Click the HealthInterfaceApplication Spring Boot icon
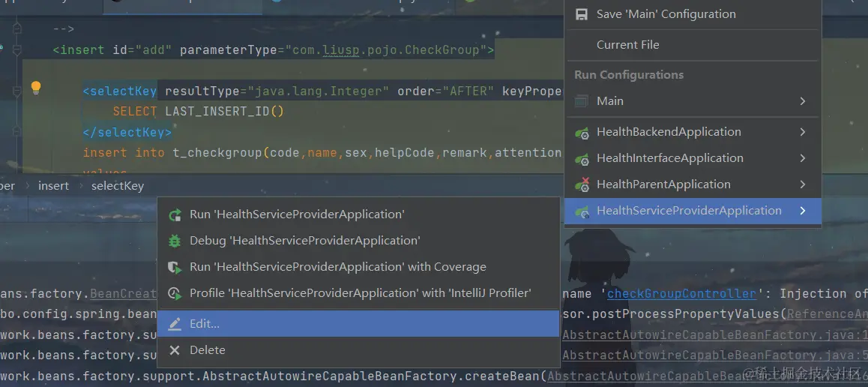 click(x=581, y=159)
